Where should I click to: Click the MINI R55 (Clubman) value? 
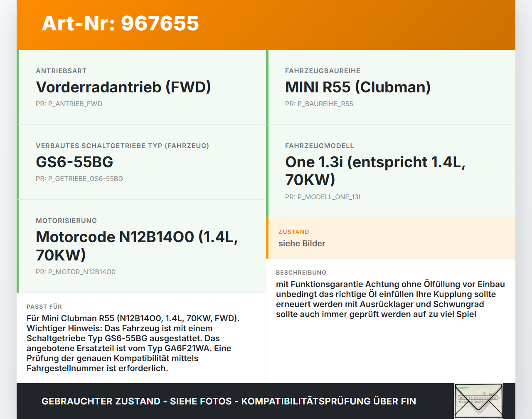coord(357,87)
